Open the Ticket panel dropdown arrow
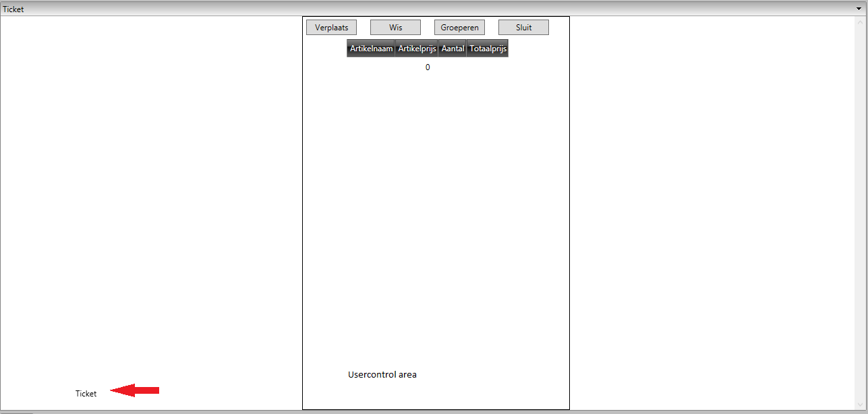The image size is (868, 414). pyautogui.click(x=859, y=9)
